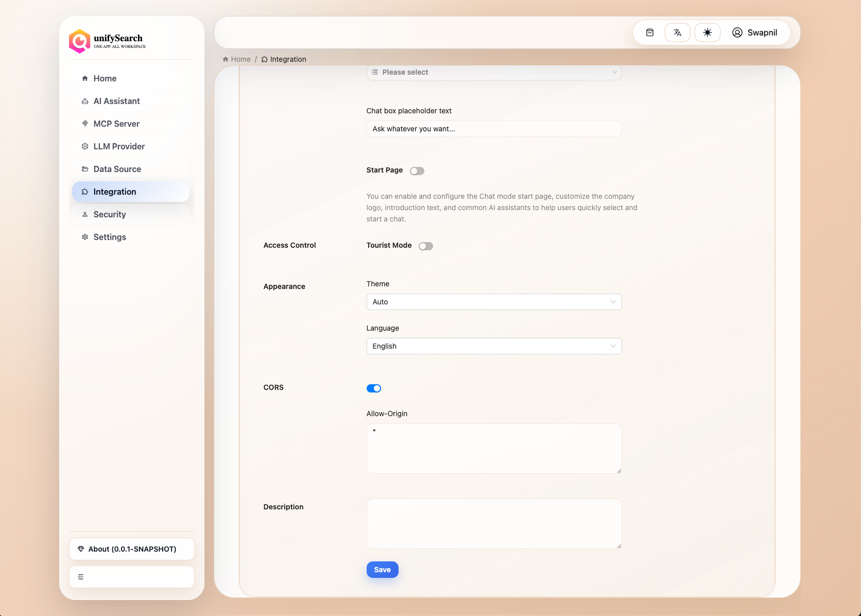Disable the CORS toggle

[x=374, y=388]
